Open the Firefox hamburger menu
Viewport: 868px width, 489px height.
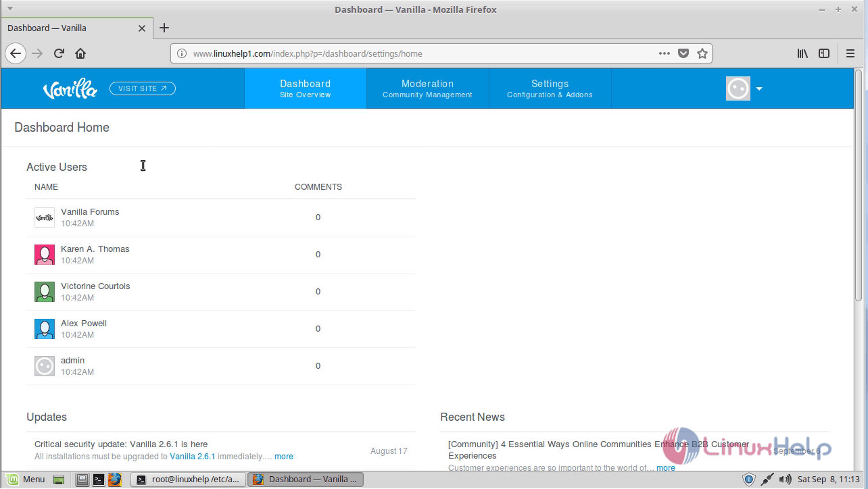(x=850, y=53)
